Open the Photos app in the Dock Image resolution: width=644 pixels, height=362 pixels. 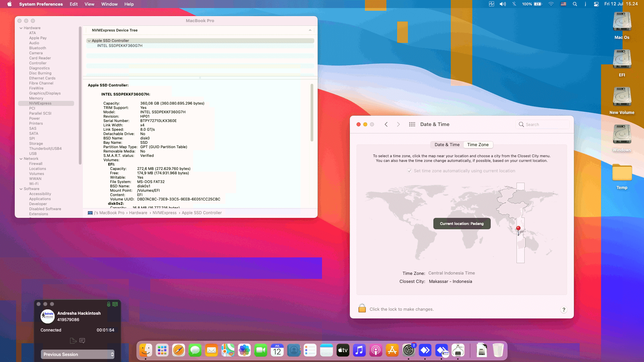[x=244, y=351]
